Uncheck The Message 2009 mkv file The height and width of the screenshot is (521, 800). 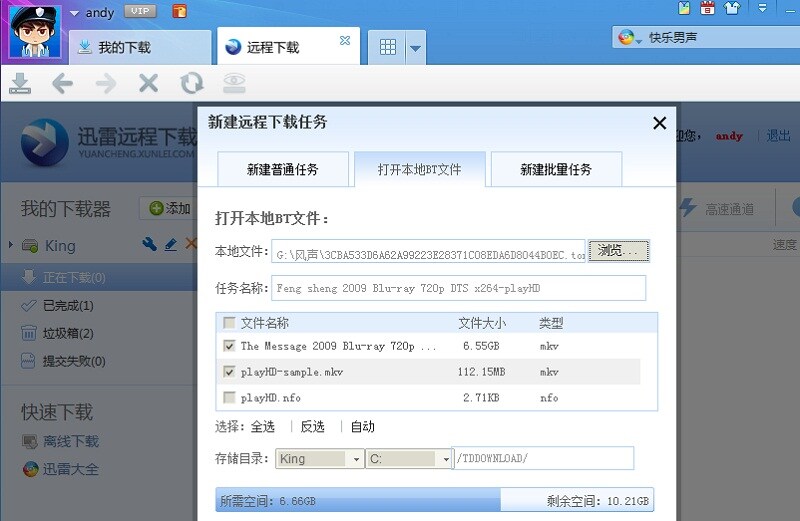coord(229,346)
